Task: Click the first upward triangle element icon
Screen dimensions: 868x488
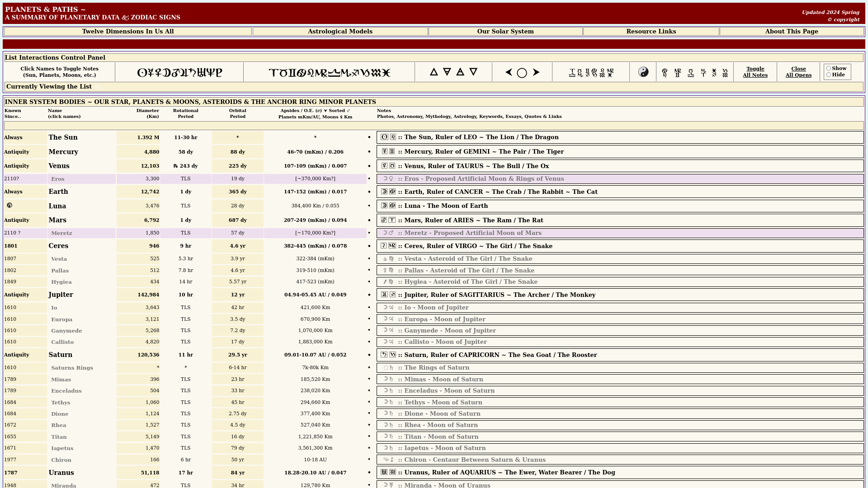Action: (x=434, y=72)
